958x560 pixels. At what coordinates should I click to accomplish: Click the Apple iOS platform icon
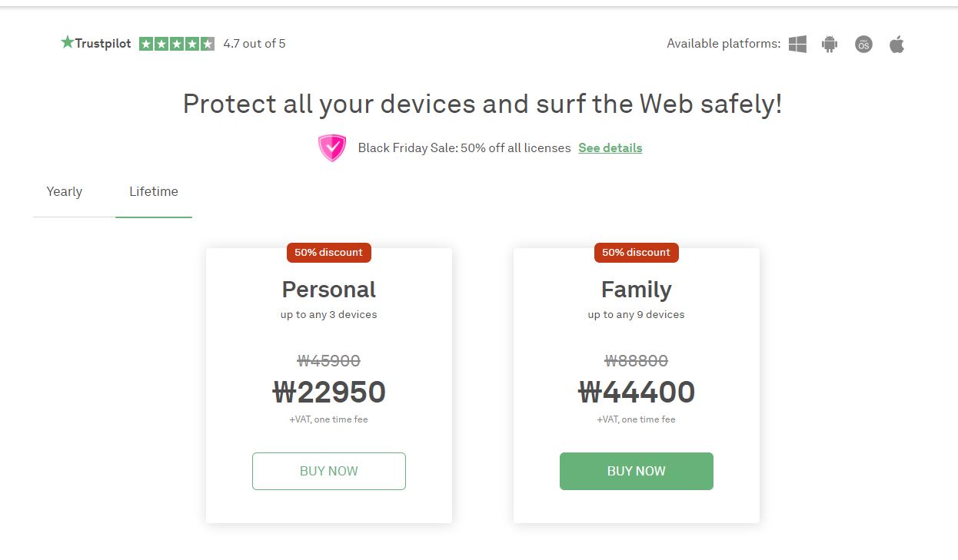896,44
